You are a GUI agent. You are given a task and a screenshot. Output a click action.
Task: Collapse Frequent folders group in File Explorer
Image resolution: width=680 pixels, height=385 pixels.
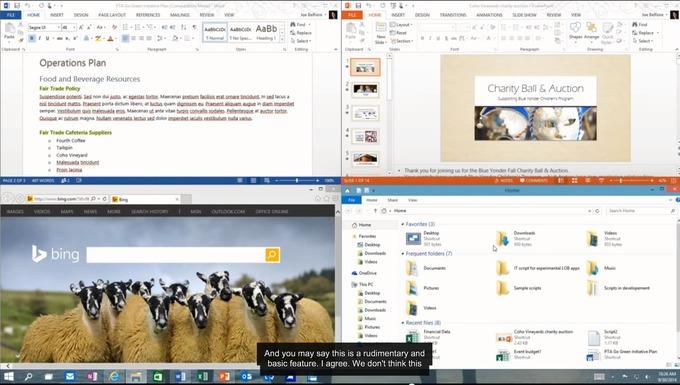(x=403, y=254)
